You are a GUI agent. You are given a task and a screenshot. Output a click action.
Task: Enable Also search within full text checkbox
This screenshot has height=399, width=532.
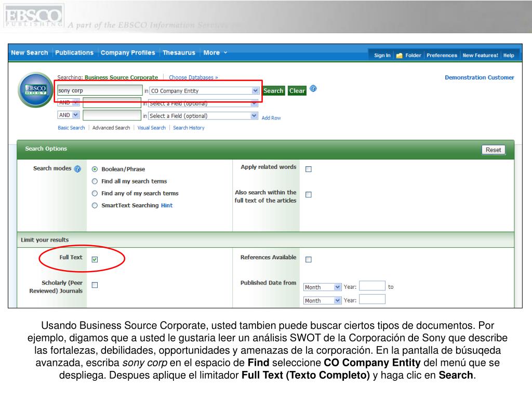pyautogui.click(x=309, y=194)
